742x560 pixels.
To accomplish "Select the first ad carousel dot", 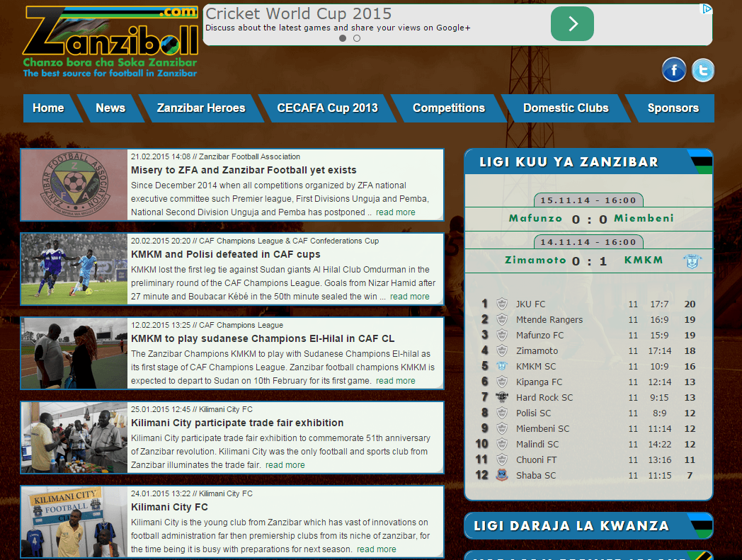I will click(343, 38).
